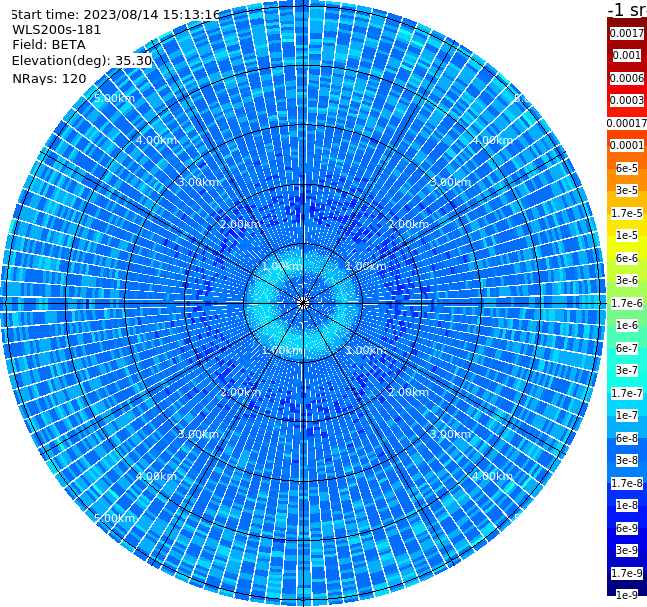Pick the green colorbar band between 3e-6 and 1.7e-6
647x607 pixels.
pyautogui.click(x=627, y=292)
